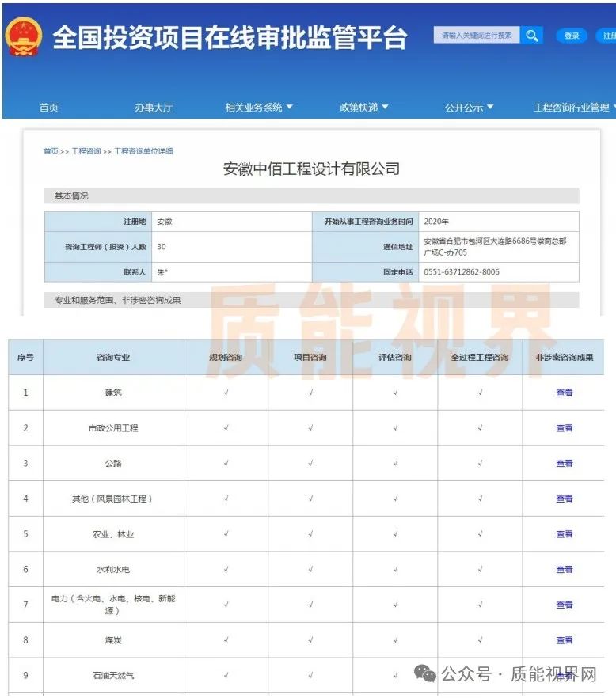Focus the keyword search input field
Image resolution: width=616 pixels, height=698 pixels.
click(x=477, y=35)
